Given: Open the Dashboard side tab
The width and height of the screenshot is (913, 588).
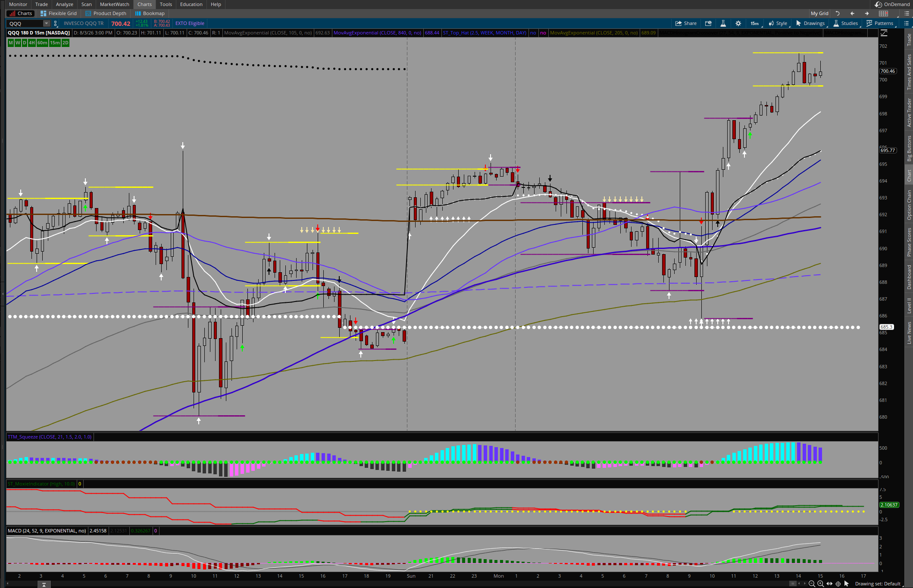Looking at the screenshot, I should [909, 277].
